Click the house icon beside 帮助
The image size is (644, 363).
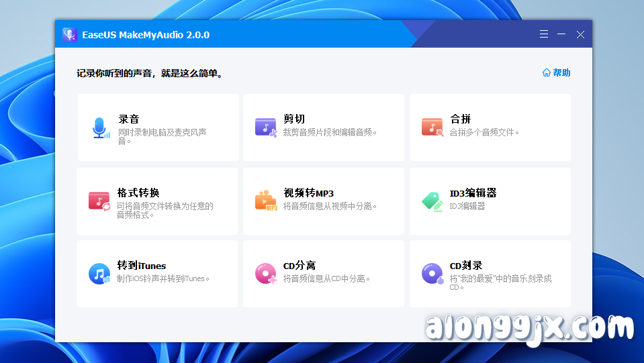pos(546,72)
